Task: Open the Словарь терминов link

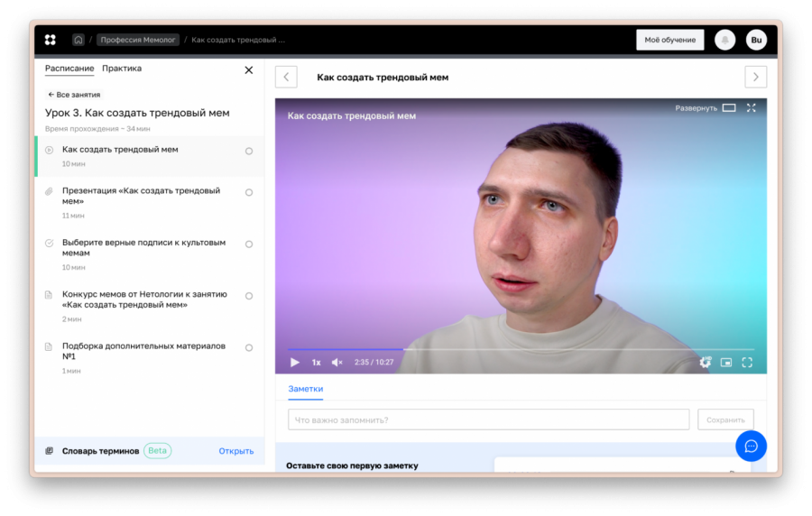Action: 235,451
